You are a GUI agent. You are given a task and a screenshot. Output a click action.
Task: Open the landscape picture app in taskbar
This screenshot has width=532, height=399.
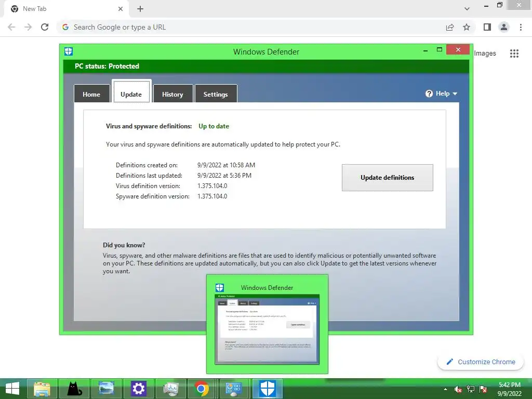[x=106, y=388]
